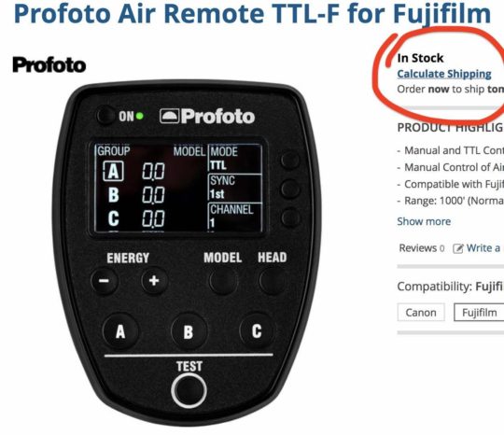Screen dimensions: 504x435
Task: Select the Canon compatibility option
Action: (x=421, y=312)
